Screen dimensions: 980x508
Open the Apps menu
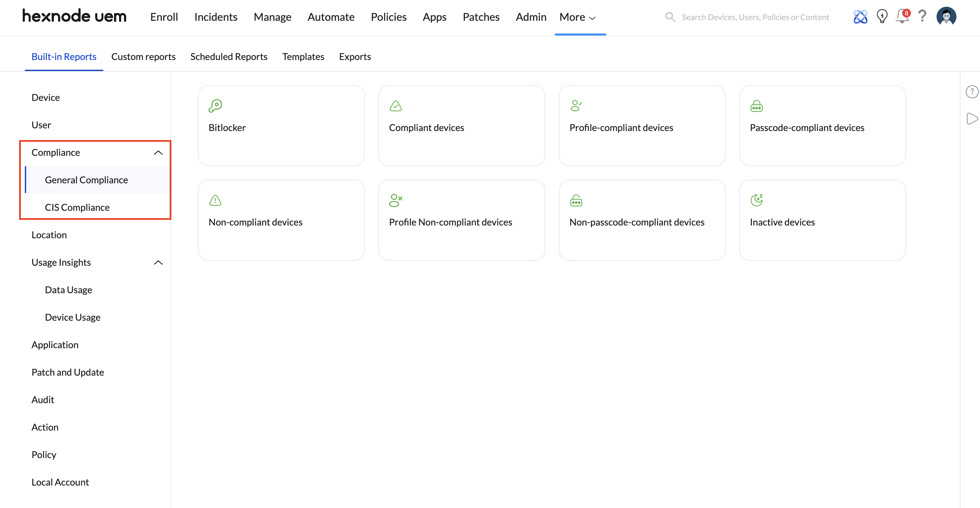[x=434, y=17]
